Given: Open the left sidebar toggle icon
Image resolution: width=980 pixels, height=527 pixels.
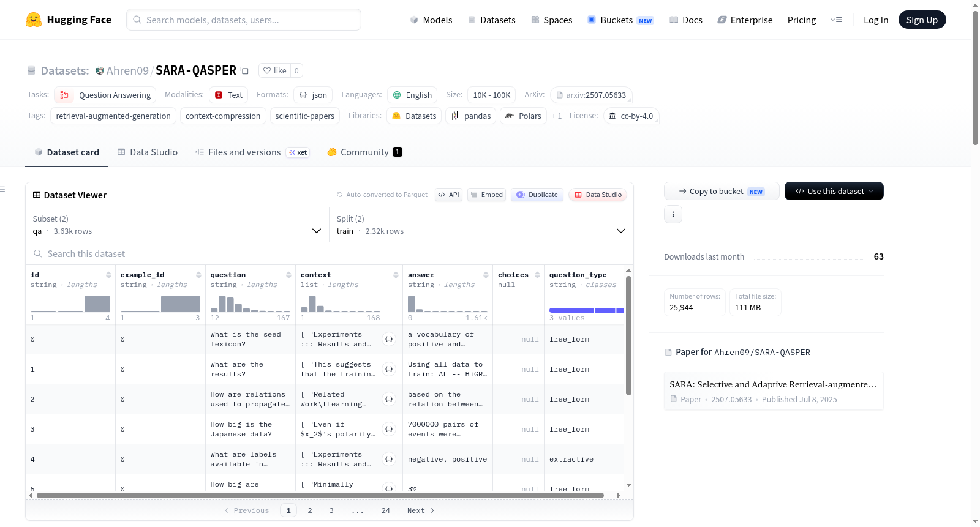Looking at the screenshot, I should [x=2, y=189].
